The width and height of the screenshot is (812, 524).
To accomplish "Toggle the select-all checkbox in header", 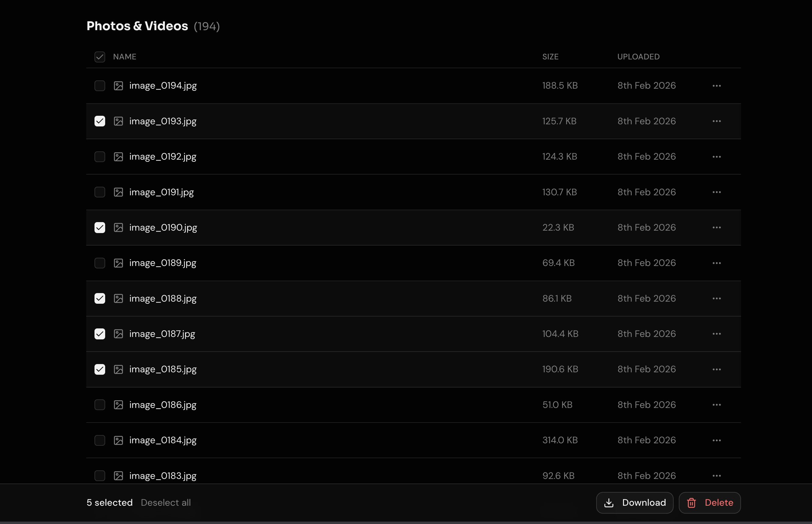I will pos(100,57).
